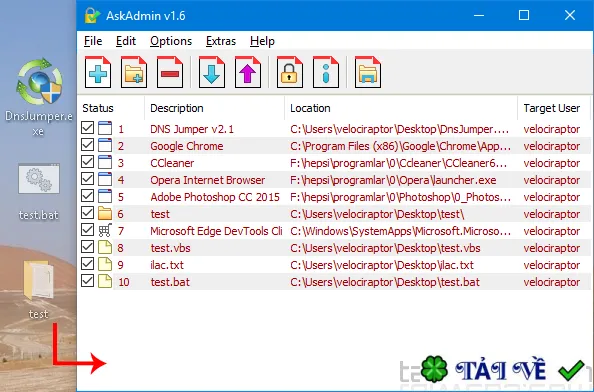
Task: Toggle the CCleaner block checkbox
Action: coord(88,162)
